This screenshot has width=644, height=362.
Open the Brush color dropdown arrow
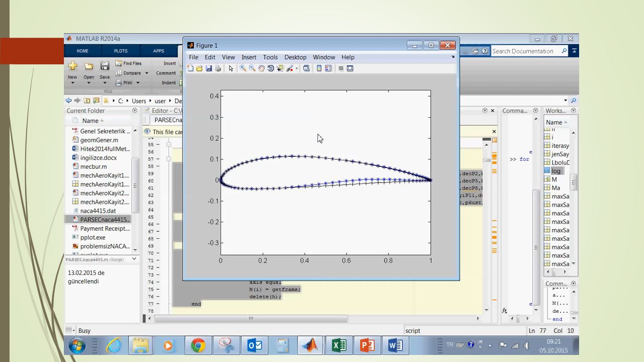coord(296,68)
